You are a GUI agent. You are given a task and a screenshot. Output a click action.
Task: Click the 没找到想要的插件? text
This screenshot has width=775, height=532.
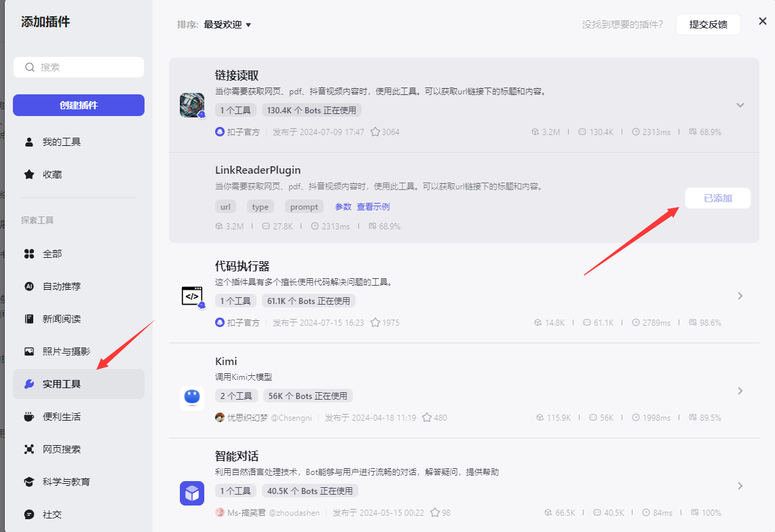(x=622, y=24)
